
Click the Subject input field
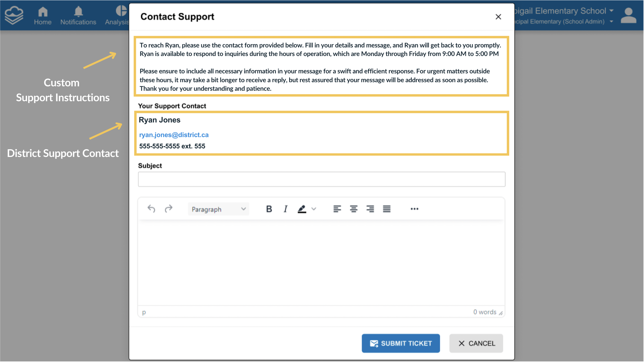pyautogui.click(x=321, y=179)
